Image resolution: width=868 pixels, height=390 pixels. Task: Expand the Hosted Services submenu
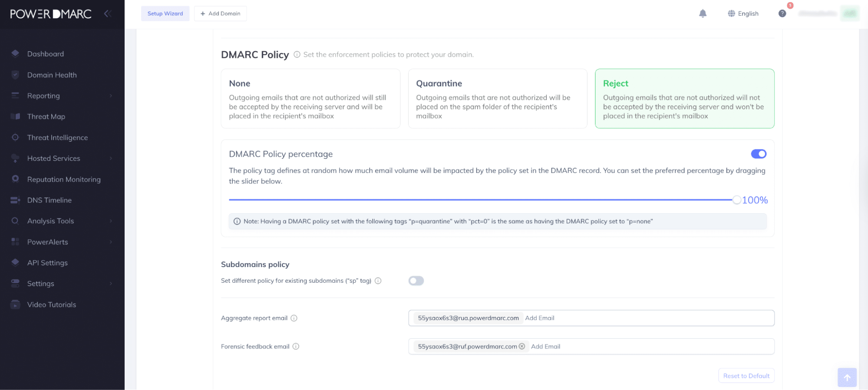click(53, 159)
